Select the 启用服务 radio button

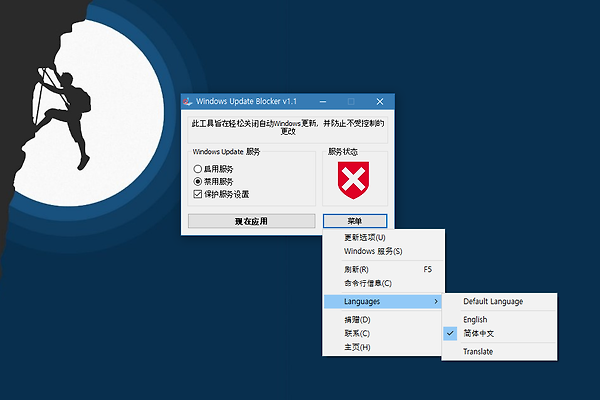click(x=198, y=169)
